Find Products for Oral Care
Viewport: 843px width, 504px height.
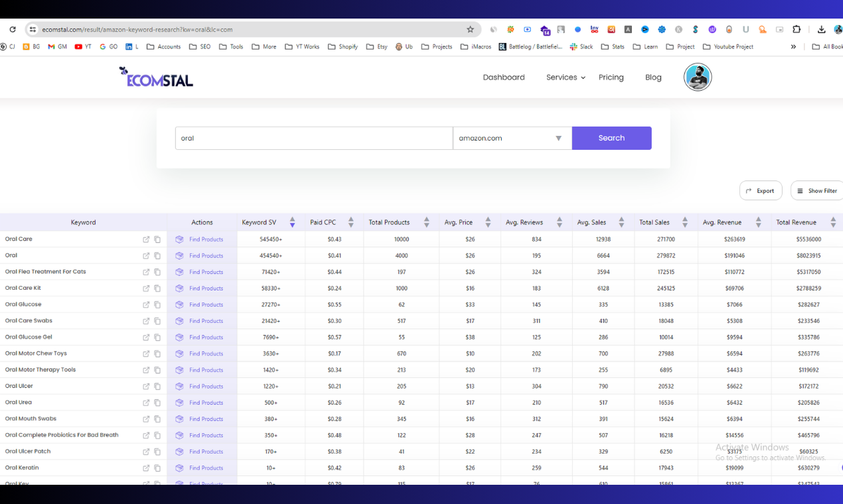point(199,239)
